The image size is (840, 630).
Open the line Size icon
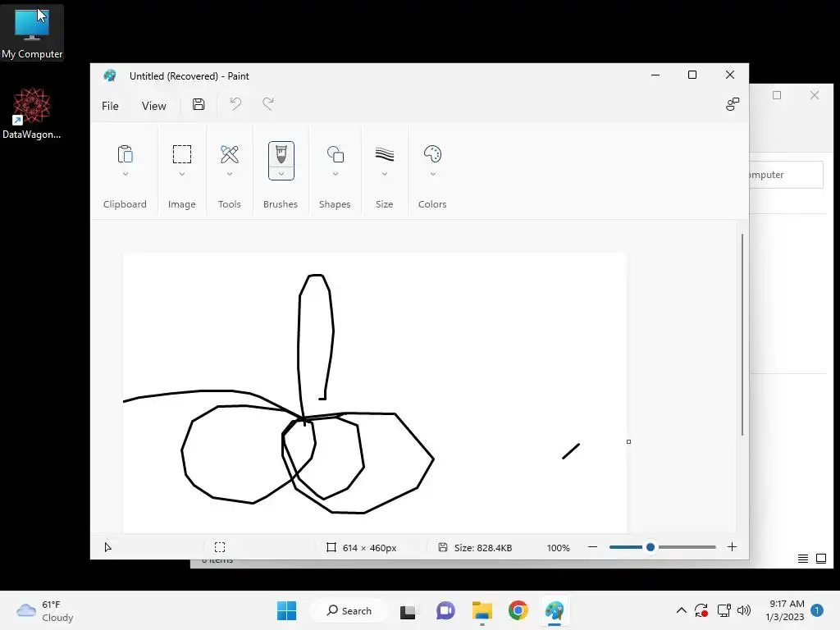[384, 154]
